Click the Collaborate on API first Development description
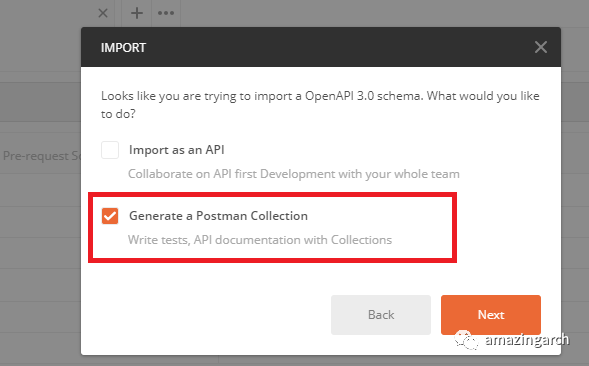This screenshot has height=366, width=589. [x=293, y=174]
